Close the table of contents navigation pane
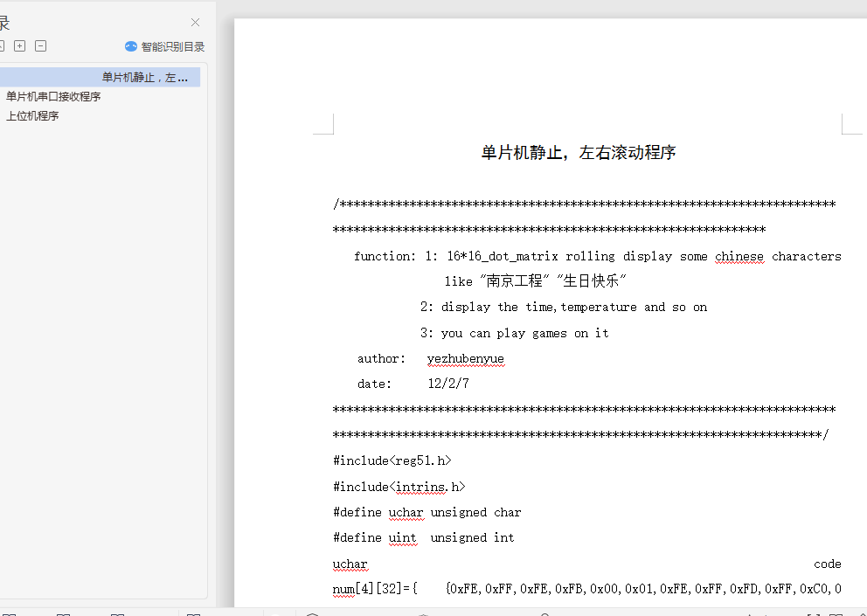Viewport: 867px width, 616px height. click(x=195, y=23)
